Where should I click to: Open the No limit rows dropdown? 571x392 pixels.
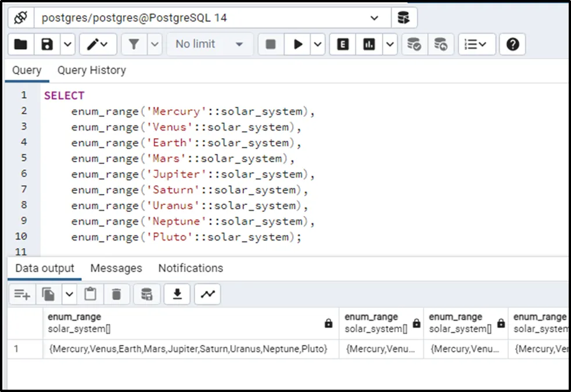point(210,44)
